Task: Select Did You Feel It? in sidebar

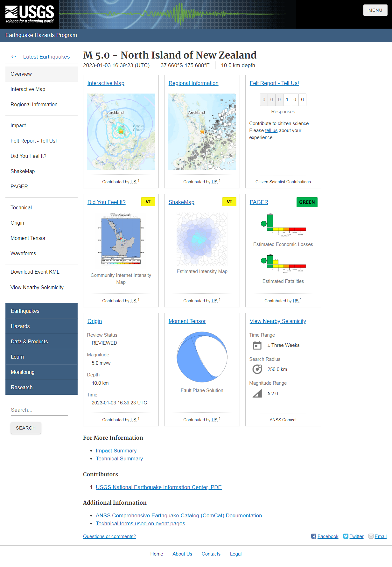Action: click(41, 156)
